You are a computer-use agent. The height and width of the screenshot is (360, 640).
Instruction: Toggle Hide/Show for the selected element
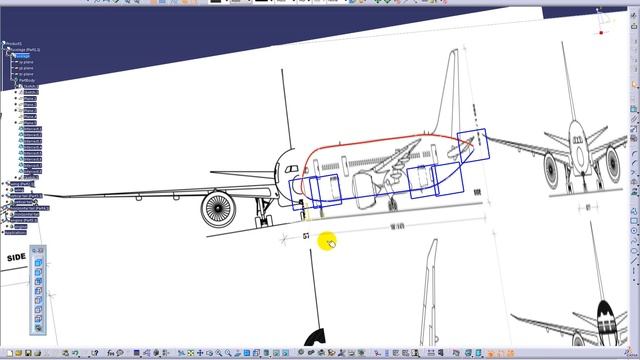276,353
